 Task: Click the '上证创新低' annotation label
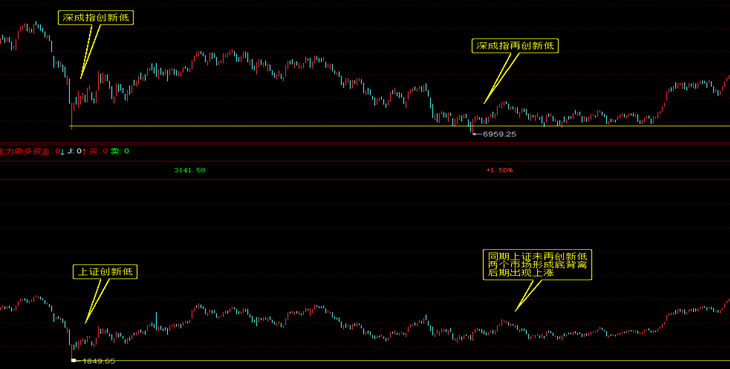pyautogui.click(x=106, y=272)
